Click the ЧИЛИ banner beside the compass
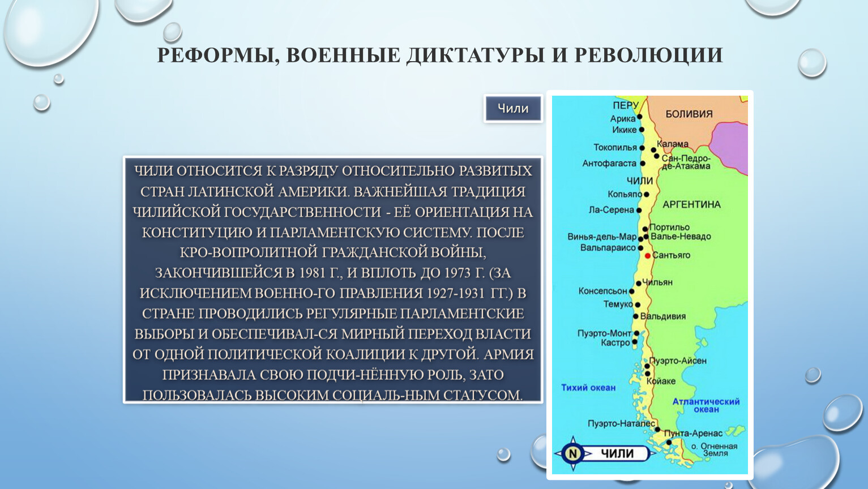The height and width of the screenshot is (489, 868). click(617, 453)
